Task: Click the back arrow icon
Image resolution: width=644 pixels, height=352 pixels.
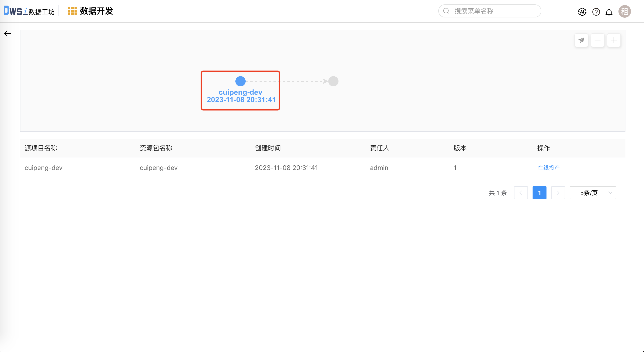Action: pyautogui.click(x=7, y=33)
